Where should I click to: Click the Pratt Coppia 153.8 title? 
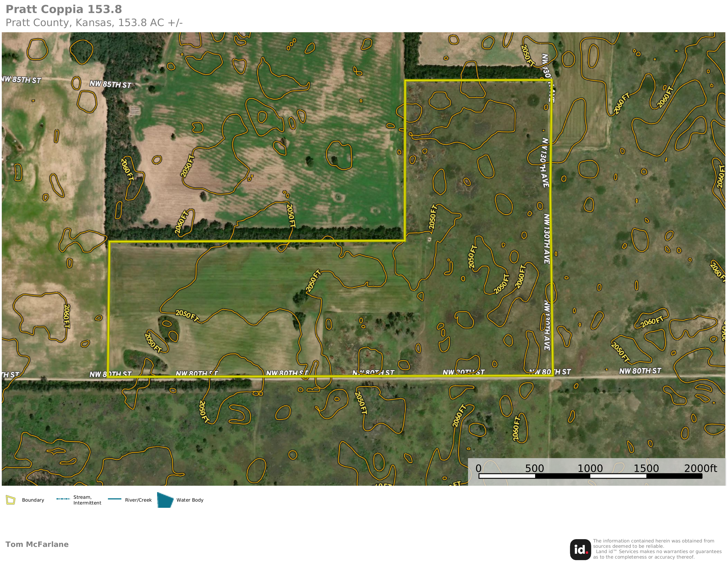pyautogui.click(x=64, y=9)
